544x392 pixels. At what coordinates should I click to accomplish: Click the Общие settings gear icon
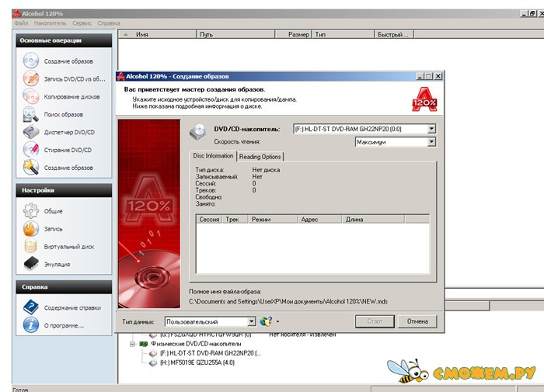point(31,210)
